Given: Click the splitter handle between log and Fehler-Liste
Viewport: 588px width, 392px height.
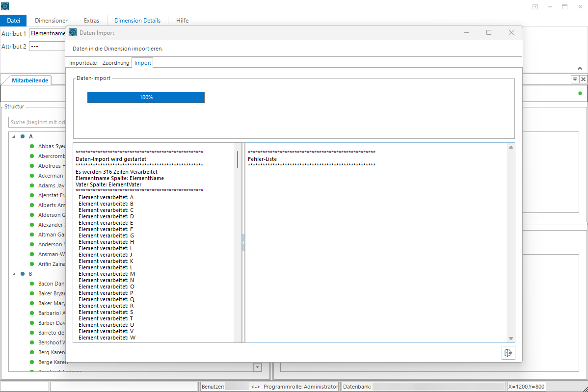Looking at the screenshot, I should (x=243, y=242).
